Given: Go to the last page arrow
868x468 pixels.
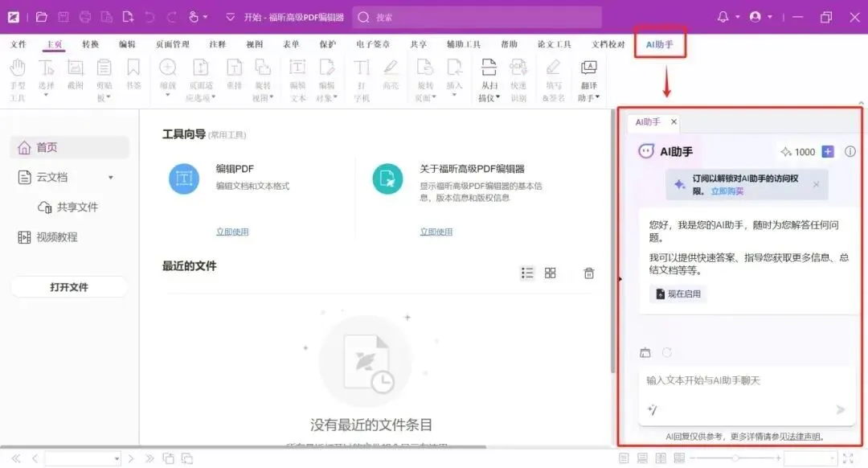Looking at the screenshot, I should (x=149, y=458).
